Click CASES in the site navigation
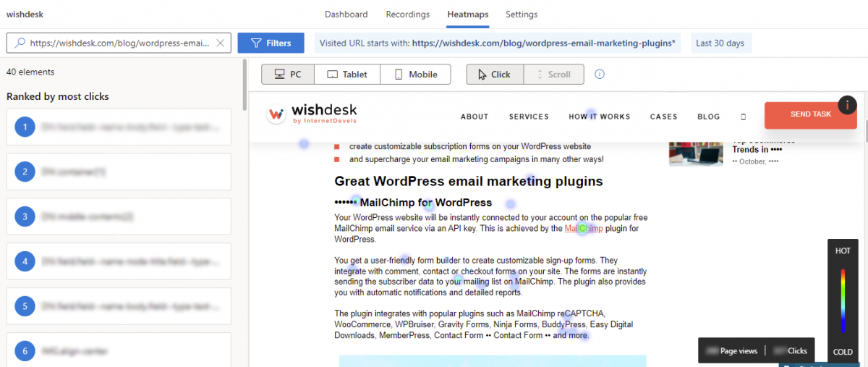The height and width of the screenshot is (367, 868). click(664, 117)
